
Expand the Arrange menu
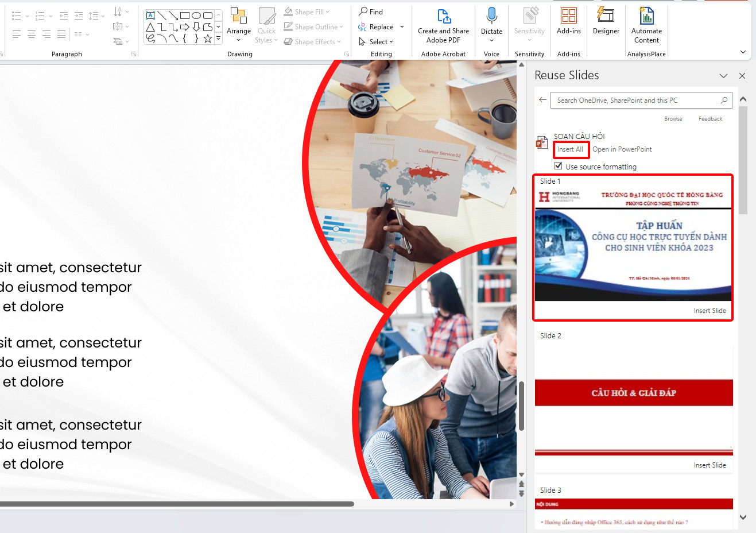tap(239, 25)
